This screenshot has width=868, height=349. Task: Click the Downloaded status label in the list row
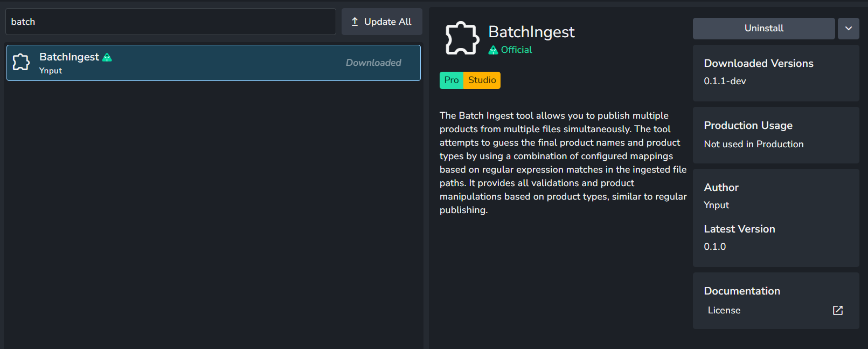373,63
